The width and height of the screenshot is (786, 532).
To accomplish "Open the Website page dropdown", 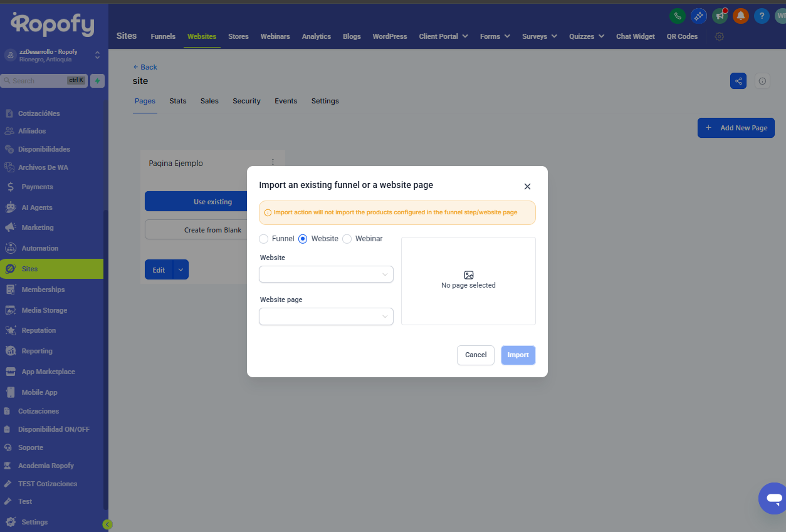I will coord(326,316).
